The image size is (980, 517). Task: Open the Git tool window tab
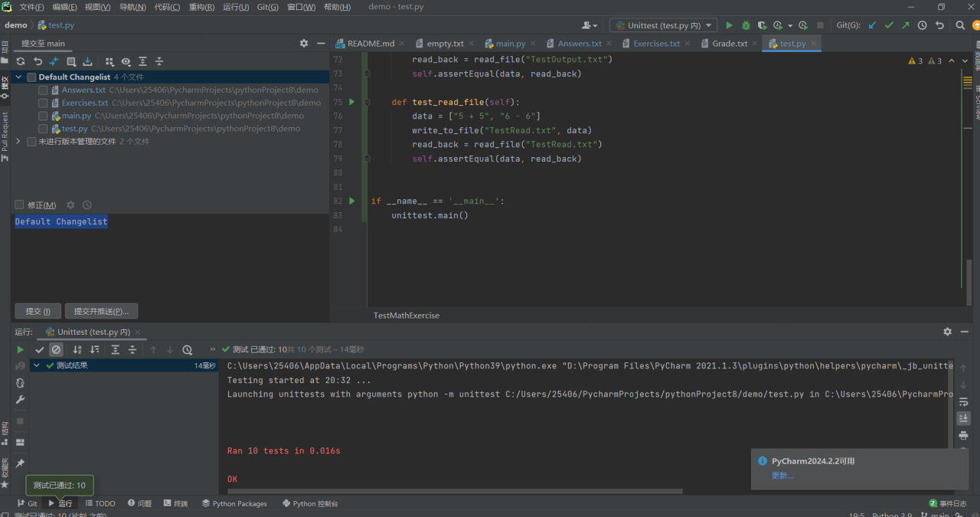click(x=27, y=503)
